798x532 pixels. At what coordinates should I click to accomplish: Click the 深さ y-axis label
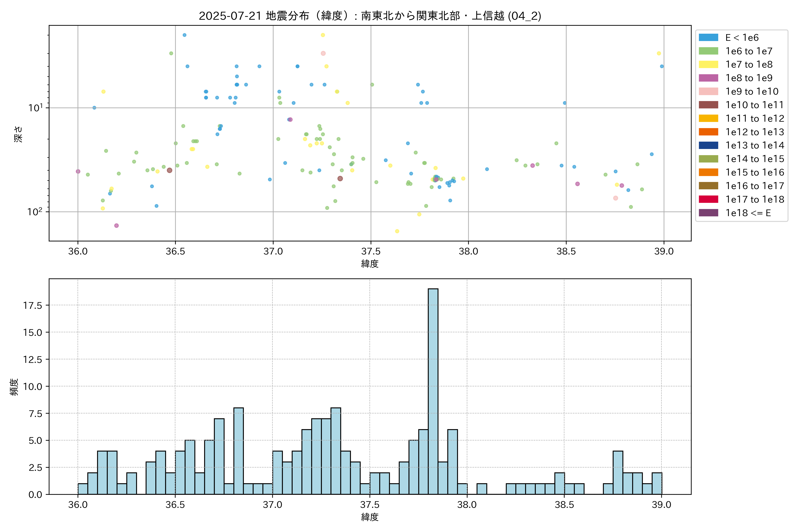click(18, 134)
